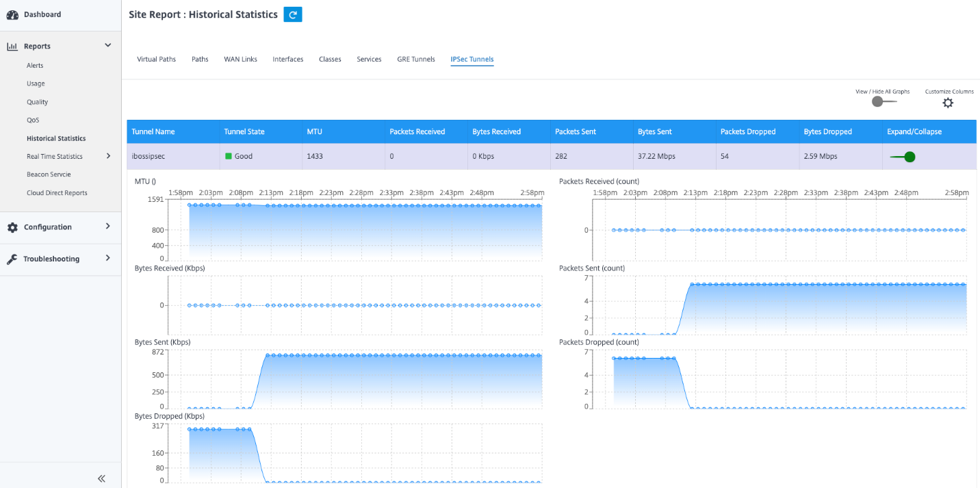The width and height of the screenshot is (980, 488).
Task: Click the Configuration gear icon
Action: pos(12,227)
